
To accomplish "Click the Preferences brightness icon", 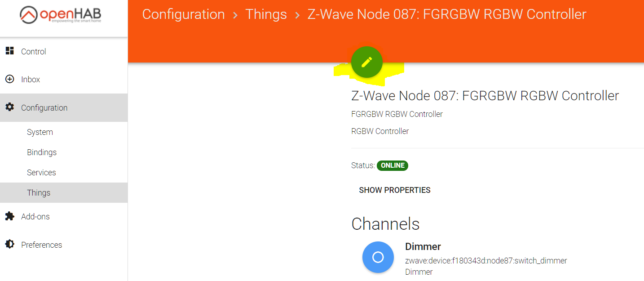I will click(x=9, y=245).
